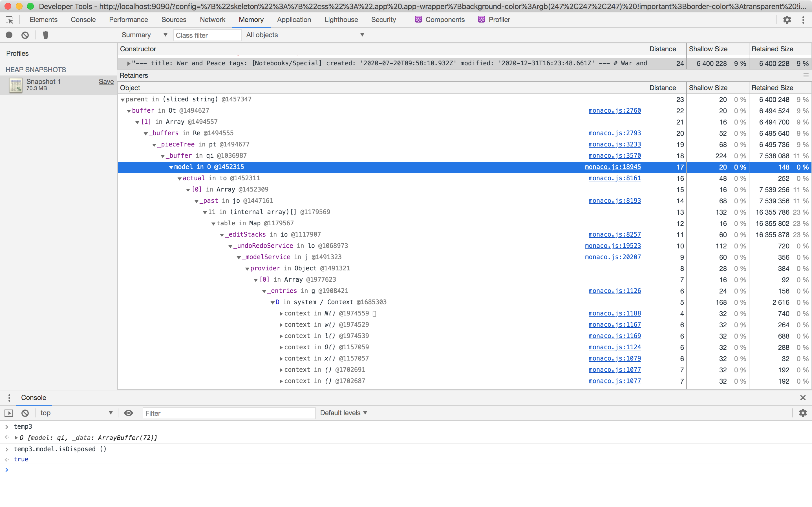Delete the selected heap snapshot
The image size is (812, 507).
(x=46, y=35)
